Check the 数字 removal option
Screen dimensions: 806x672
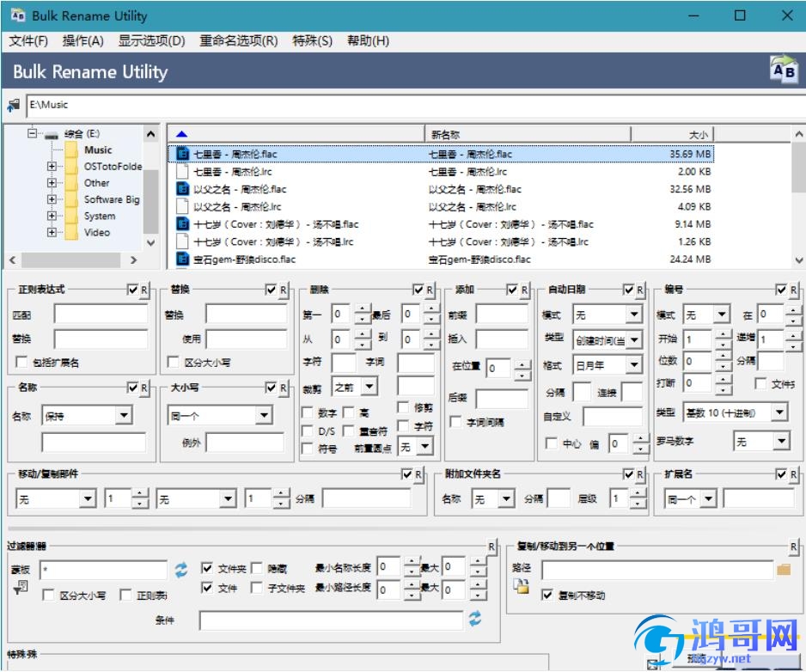(x=308, y=412)
